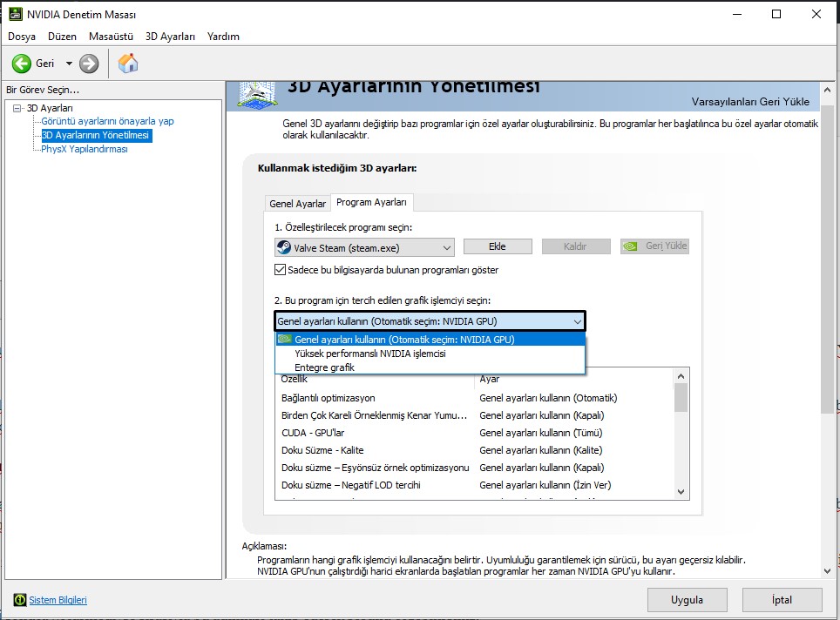
Task: Open the Home house icon
Action: point(128,64)
